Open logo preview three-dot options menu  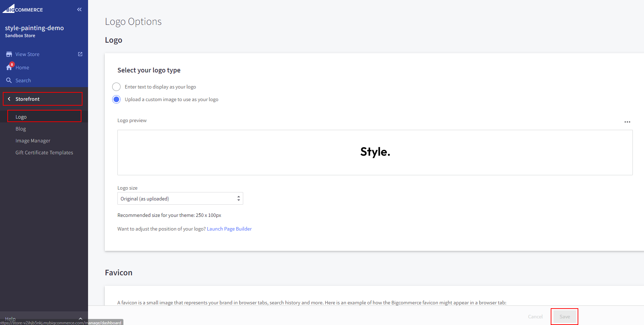(627, 122)
